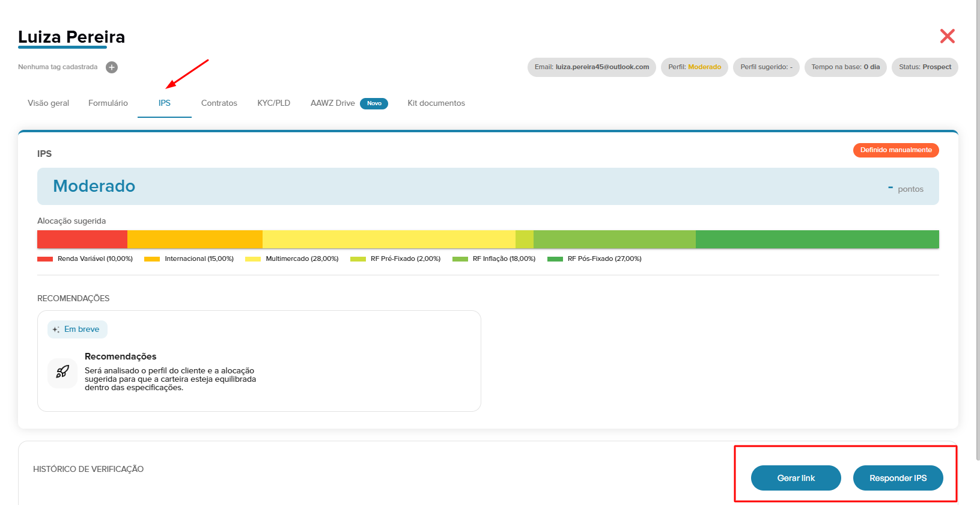Click the Em breve badge
Screen dimensions: 980x505
(x=78, y=329)
